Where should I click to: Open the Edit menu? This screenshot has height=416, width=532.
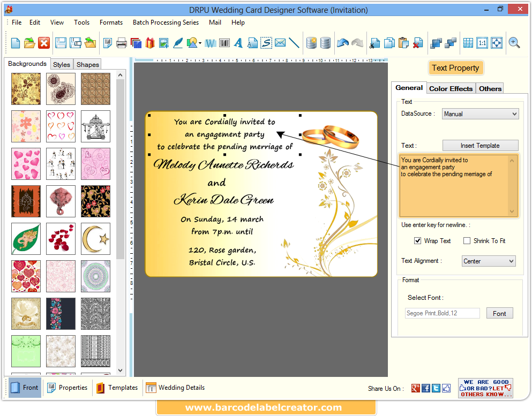pos(35,22)
